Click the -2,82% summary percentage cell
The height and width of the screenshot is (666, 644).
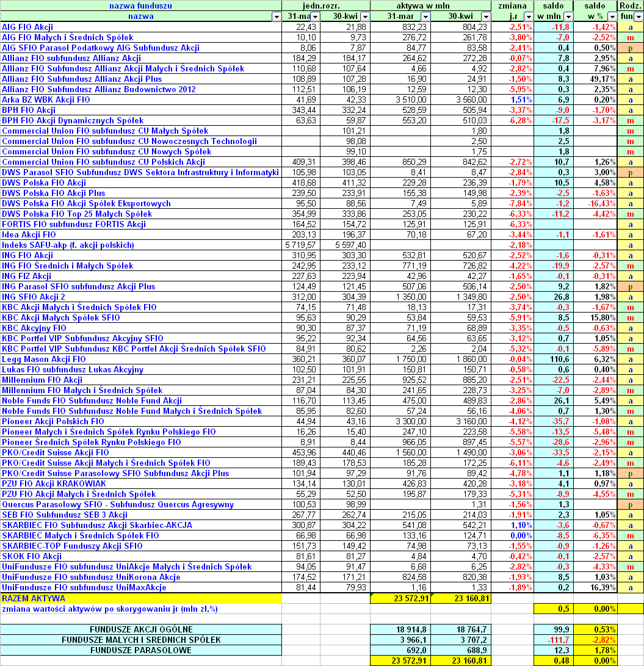[595, 640]
